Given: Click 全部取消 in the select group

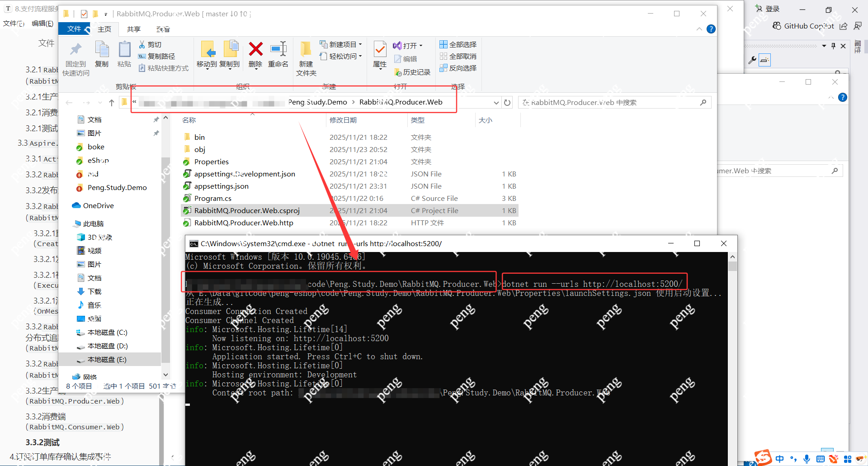Looking at the screenshot, I should pos(458,56).
